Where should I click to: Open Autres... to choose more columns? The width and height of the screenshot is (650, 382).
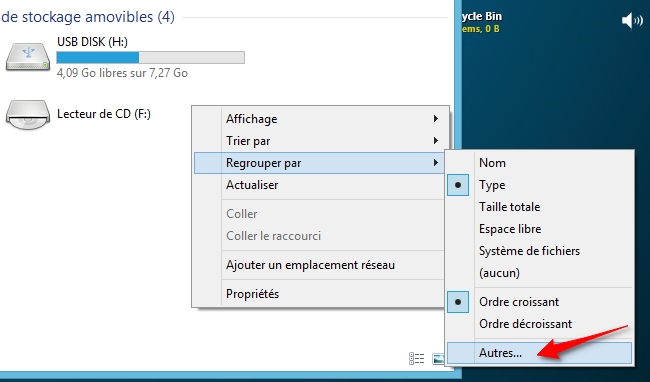pyautogui.click(x=539, y=353)
